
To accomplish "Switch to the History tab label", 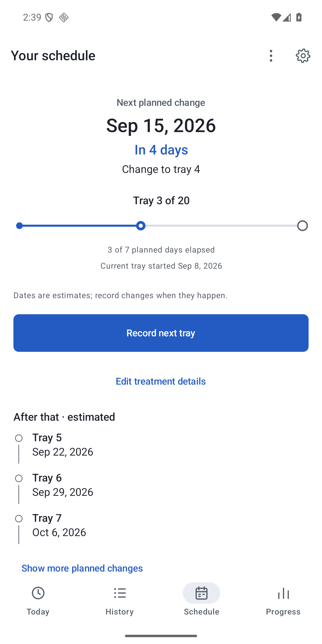I will pos(120,612).
